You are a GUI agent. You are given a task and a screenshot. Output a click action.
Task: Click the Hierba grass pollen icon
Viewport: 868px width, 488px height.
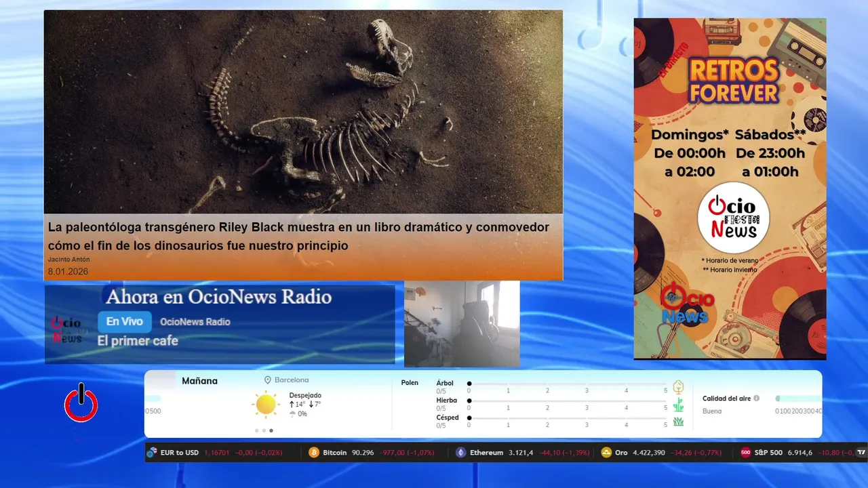click(x=678, y=405)
